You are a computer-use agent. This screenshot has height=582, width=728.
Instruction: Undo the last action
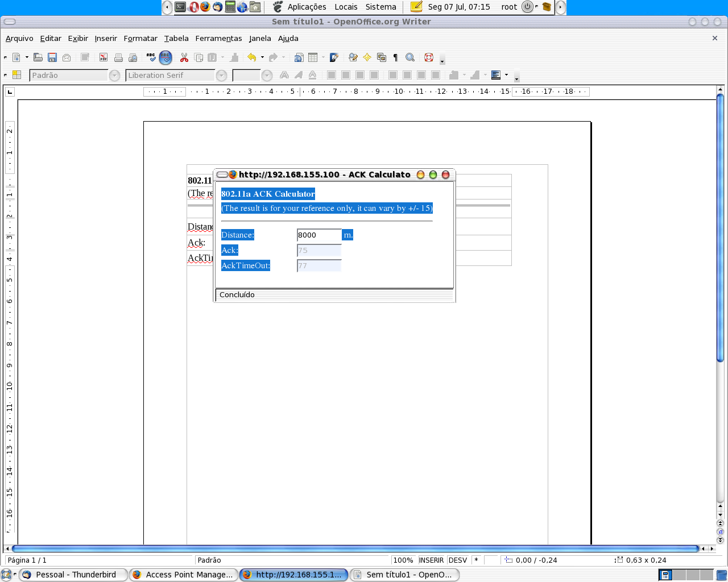coord(252,57)
